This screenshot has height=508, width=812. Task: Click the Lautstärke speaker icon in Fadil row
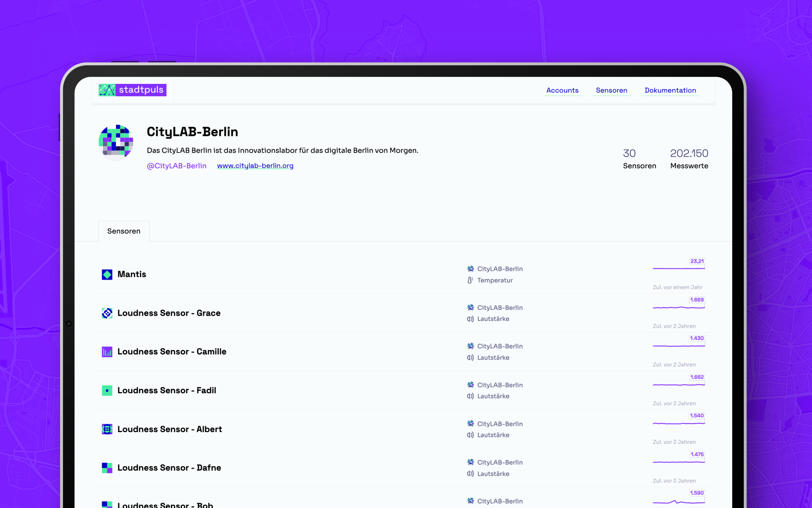(470, 396)
